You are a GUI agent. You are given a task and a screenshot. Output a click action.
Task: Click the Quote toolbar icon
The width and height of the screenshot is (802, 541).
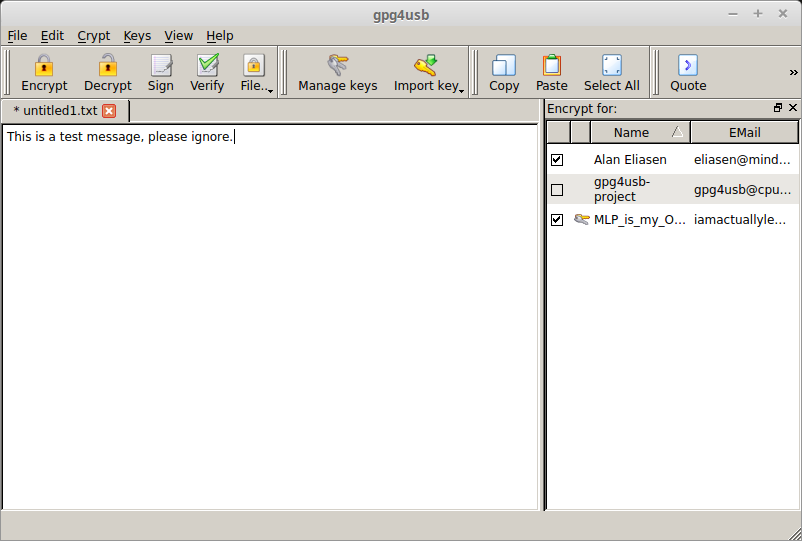pyautogui.click(x=688, y=65)
